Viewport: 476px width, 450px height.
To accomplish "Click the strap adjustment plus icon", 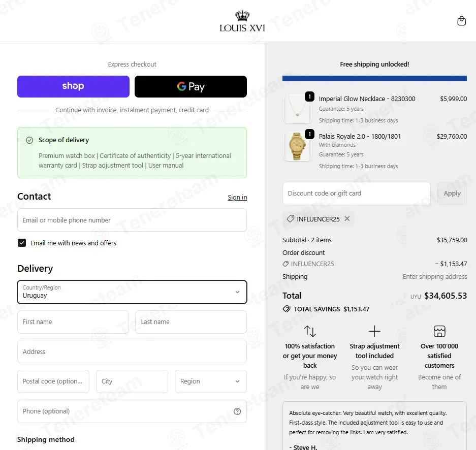I will [374, 331].
